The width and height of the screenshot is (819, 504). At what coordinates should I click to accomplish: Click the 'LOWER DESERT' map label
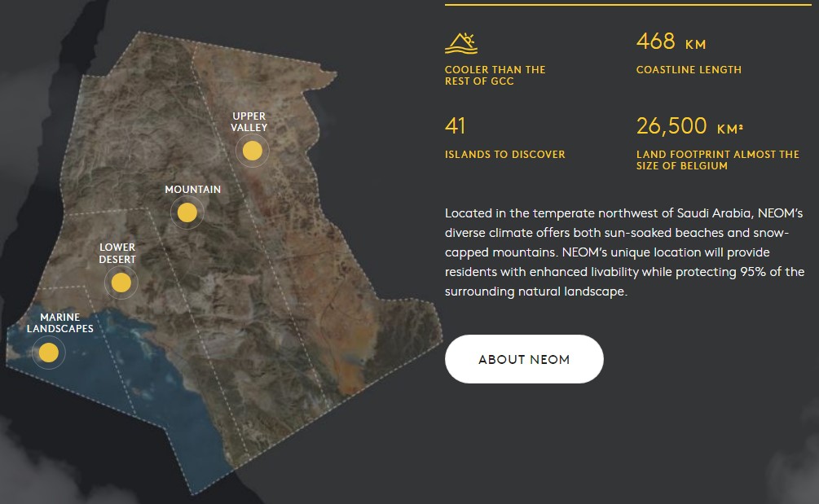[x=117, y=253]
